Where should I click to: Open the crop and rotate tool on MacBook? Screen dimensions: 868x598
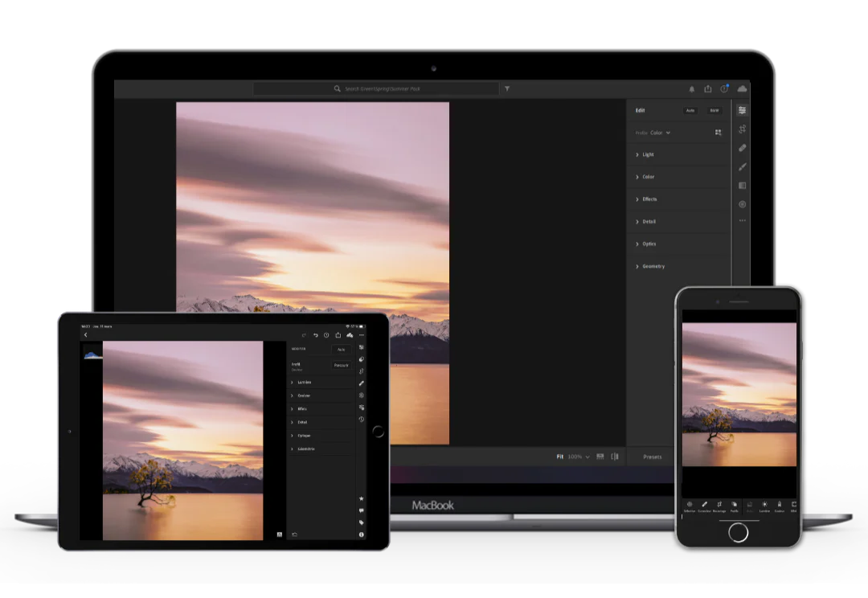(743, 129)
